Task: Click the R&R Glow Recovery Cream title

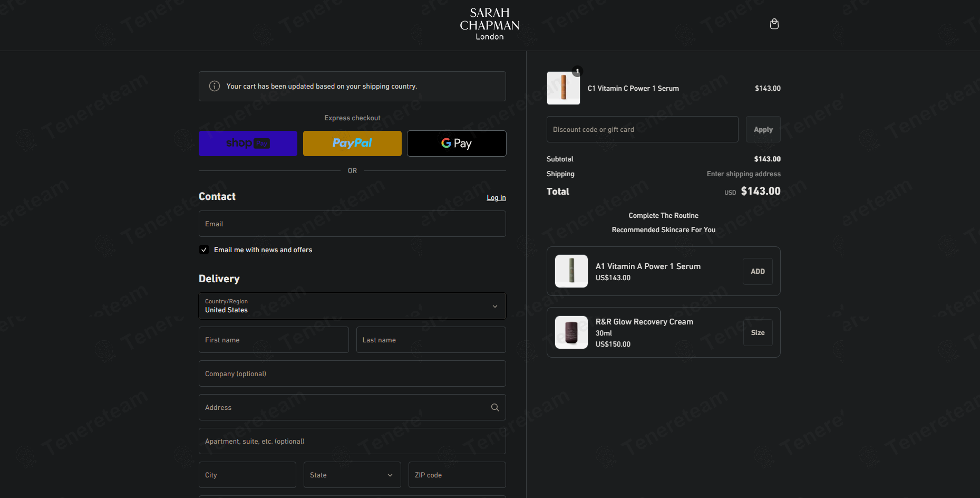Action: pyautogui.click(x=644, y=322)
